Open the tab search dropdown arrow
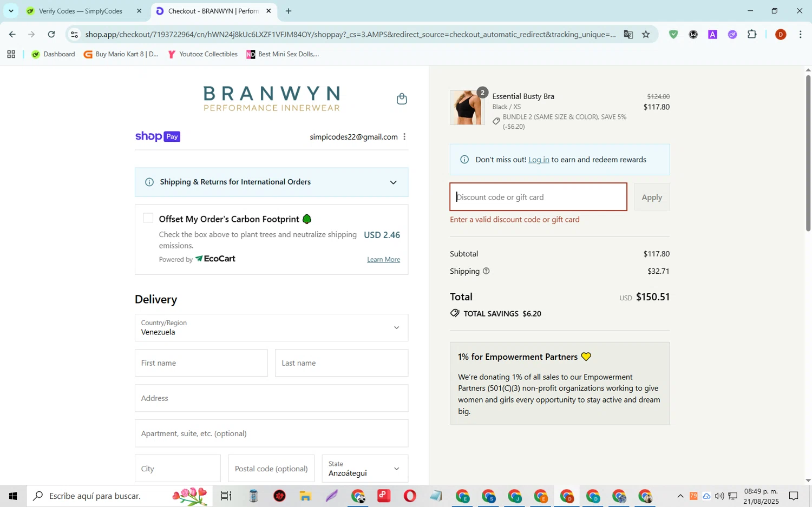 coord(11,11)
